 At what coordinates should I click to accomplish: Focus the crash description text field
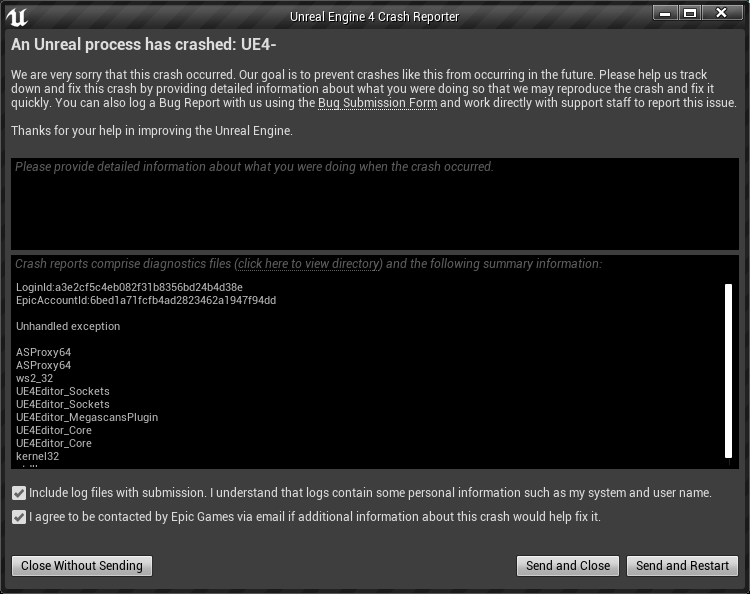375,204
